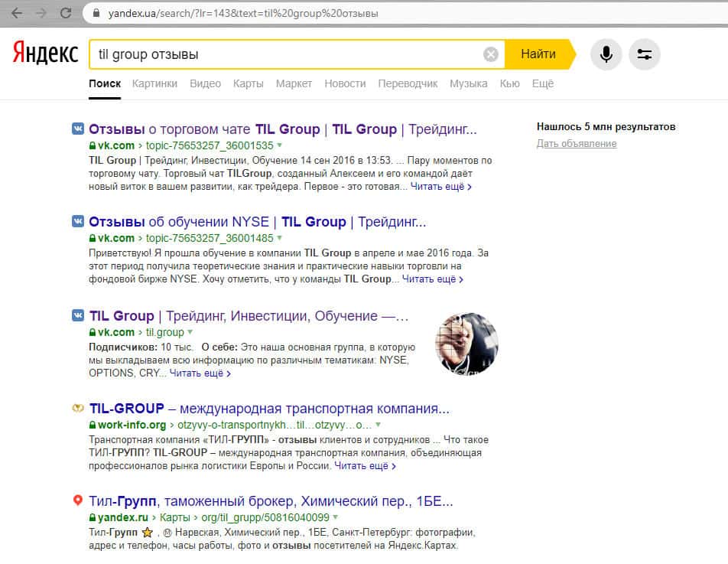Switch to the Новости tab

pyautogui.click(x=345, y=83)
